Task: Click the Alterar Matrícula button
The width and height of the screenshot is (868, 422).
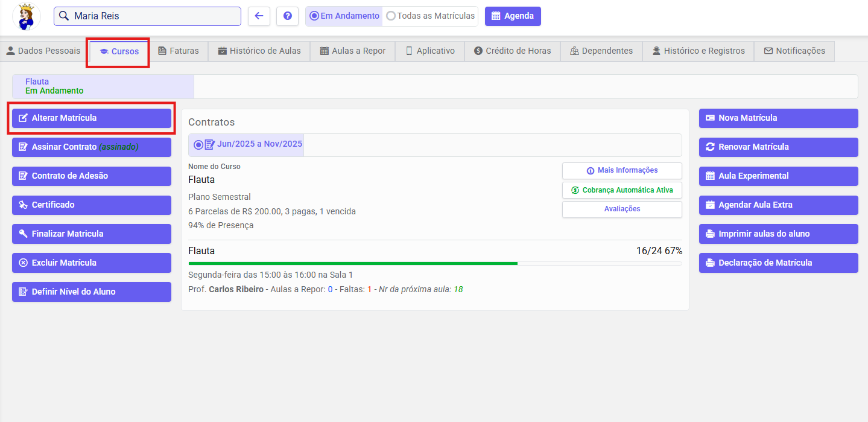Action: coord(92,118)
